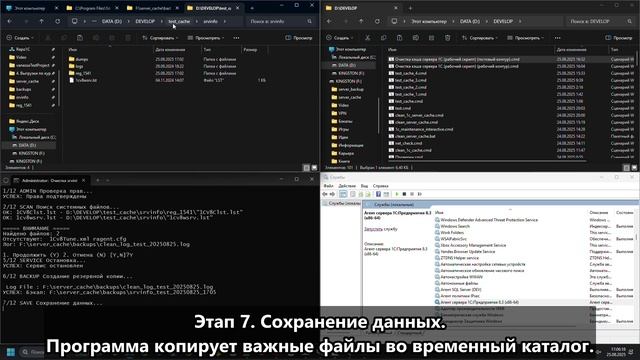Open the Create dropdown in srvinfo Explorer
Viewport: 640px width, 360px height.
[x=20, y=38]
